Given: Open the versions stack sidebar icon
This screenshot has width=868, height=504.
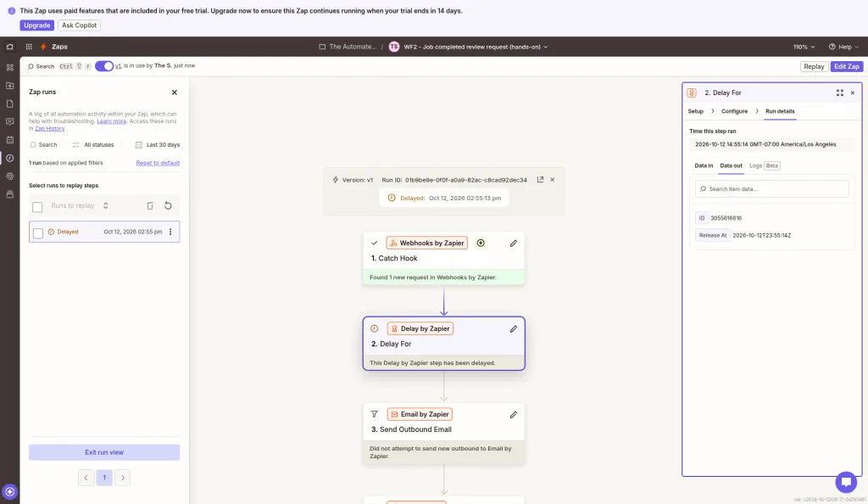Looking at the screenshot, I should tap(9, 194).
